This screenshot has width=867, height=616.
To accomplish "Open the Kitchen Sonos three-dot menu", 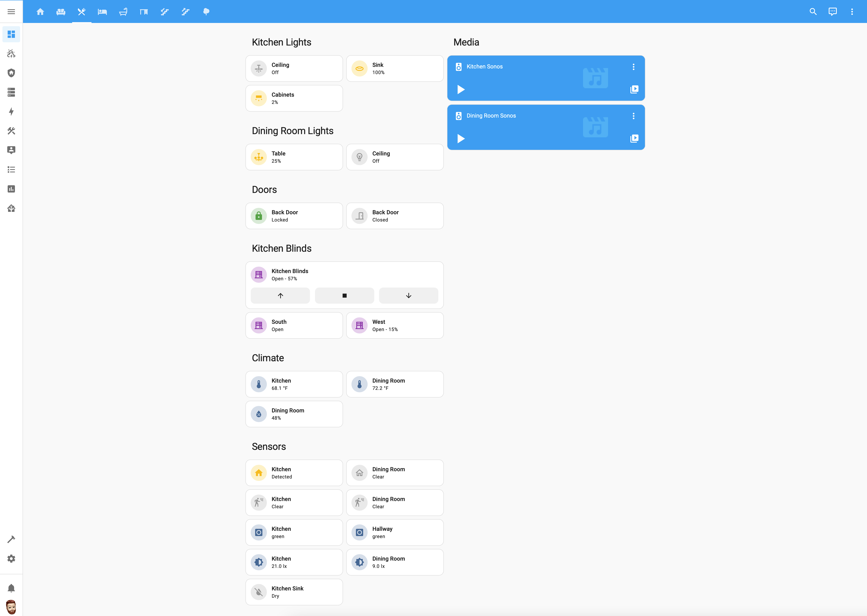I will [633, 67].
